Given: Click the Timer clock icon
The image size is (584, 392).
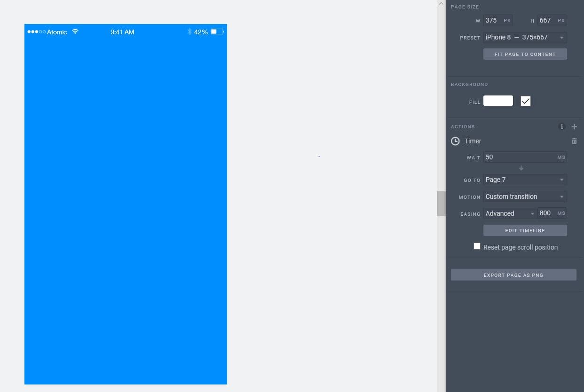Looking at the screenshot, I should coord(455,141).
